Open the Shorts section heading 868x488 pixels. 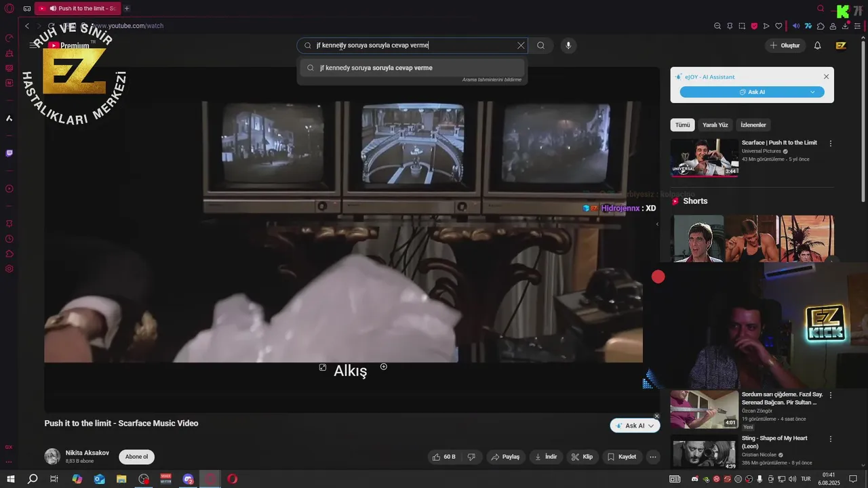(x=695, y=201)
